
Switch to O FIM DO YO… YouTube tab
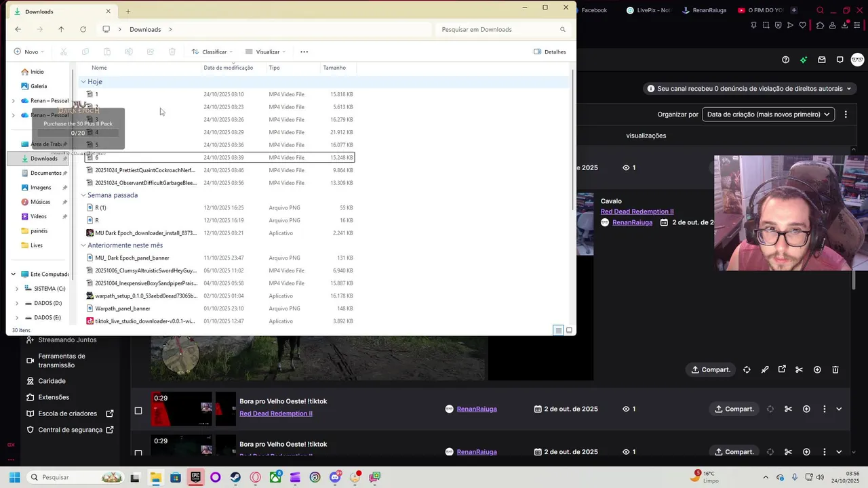point(760,10)
